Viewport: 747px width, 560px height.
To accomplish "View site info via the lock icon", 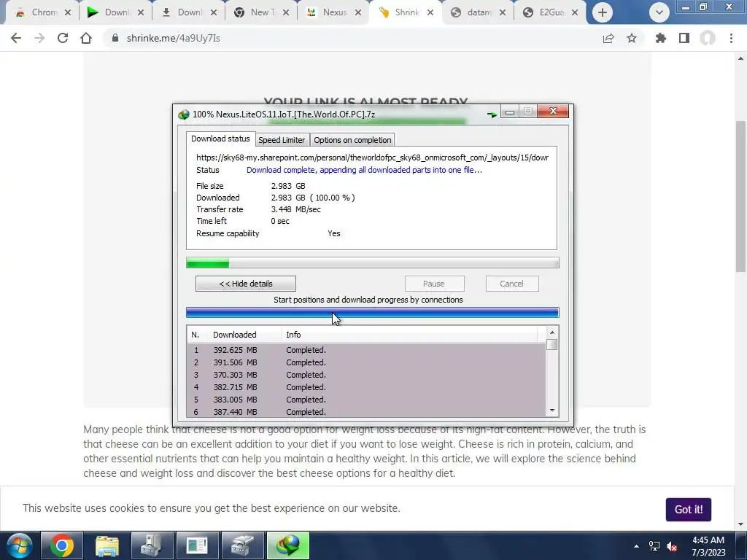I will (115, 38).
